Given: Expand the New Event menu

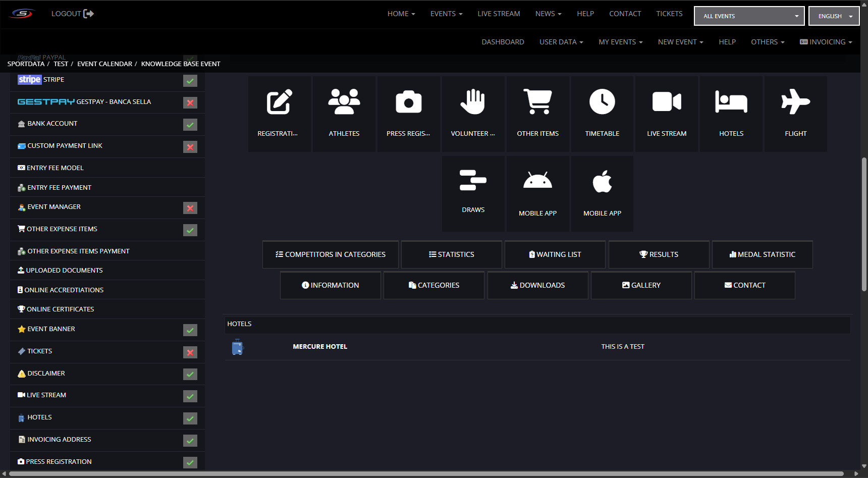Looking at the screenshot, I should [x=680, y=42].
